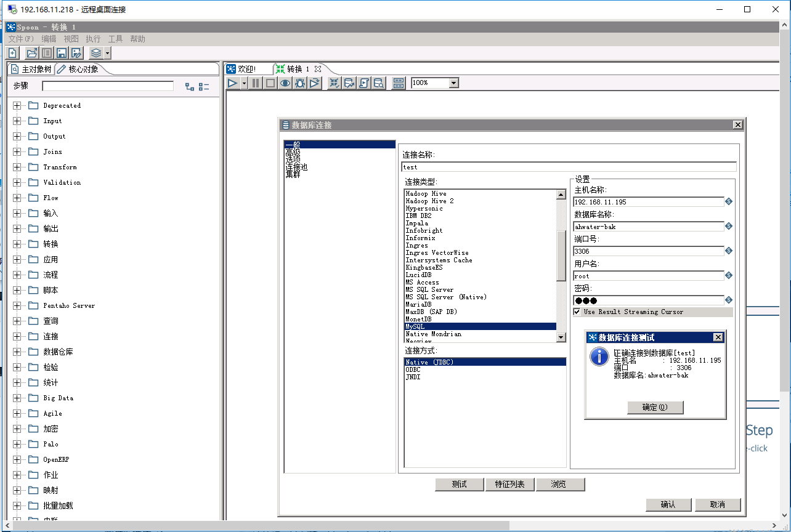
Task: Click the Show results pane icon
Action: click(399, 83)
